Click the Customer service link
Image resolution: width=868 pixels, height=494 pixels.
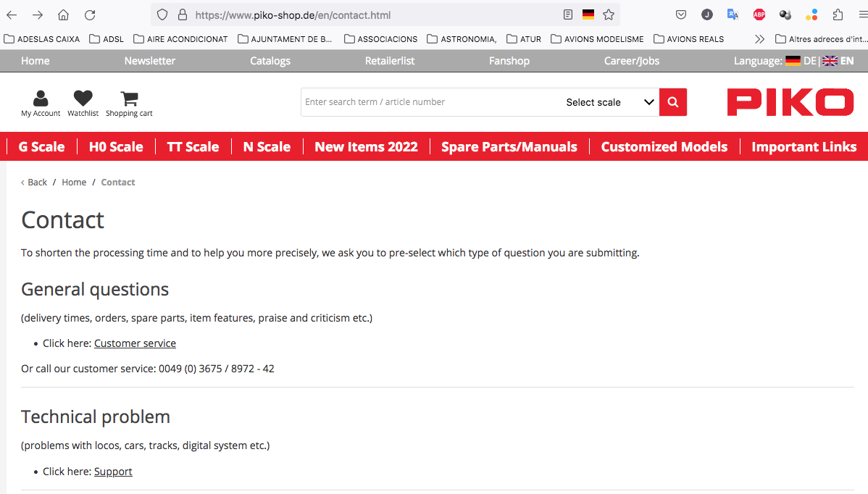135,343
